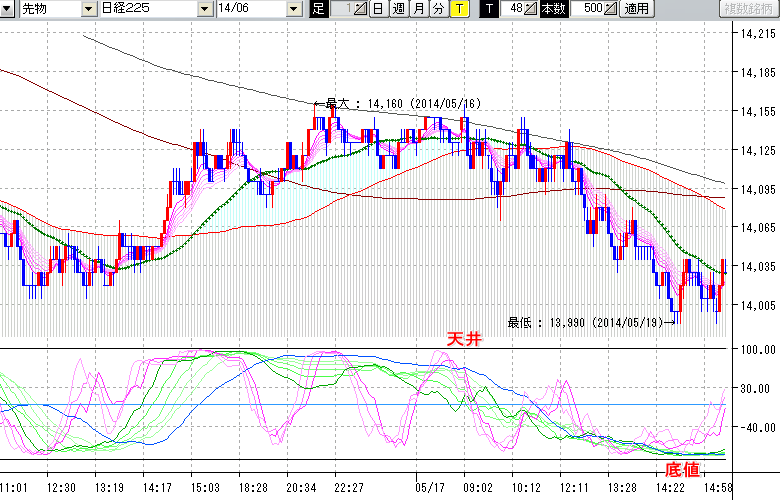Click the 複数銘柄 multiple symbols button
The height and width of the screenshot is (500, 780).
point(747,9)
